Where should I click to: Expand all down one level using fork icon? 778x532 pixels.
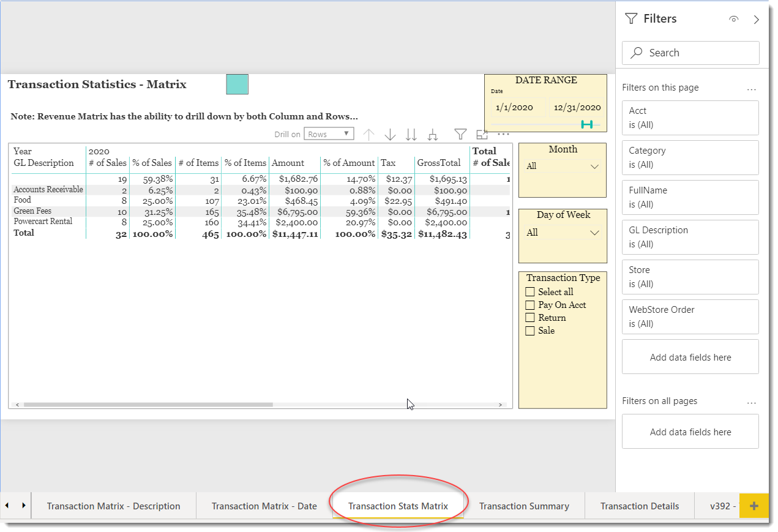433,134
